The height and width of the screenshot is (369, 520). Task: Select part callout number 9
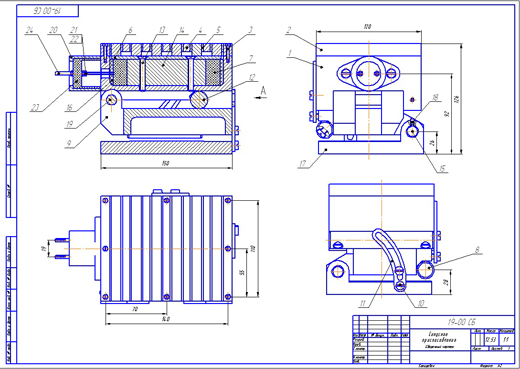(x=69, y=144)
